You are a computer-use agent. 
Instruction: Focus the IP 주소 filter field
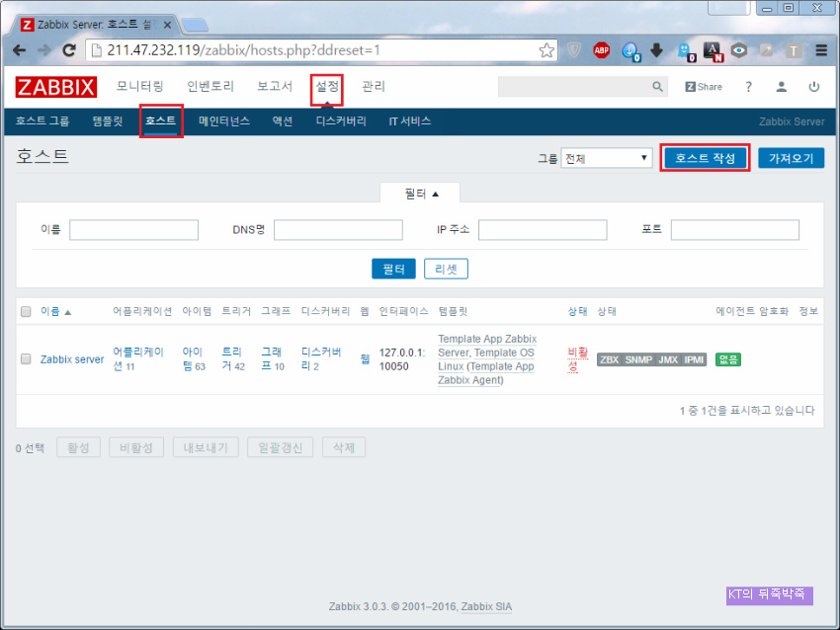click(x=543, y=230)
